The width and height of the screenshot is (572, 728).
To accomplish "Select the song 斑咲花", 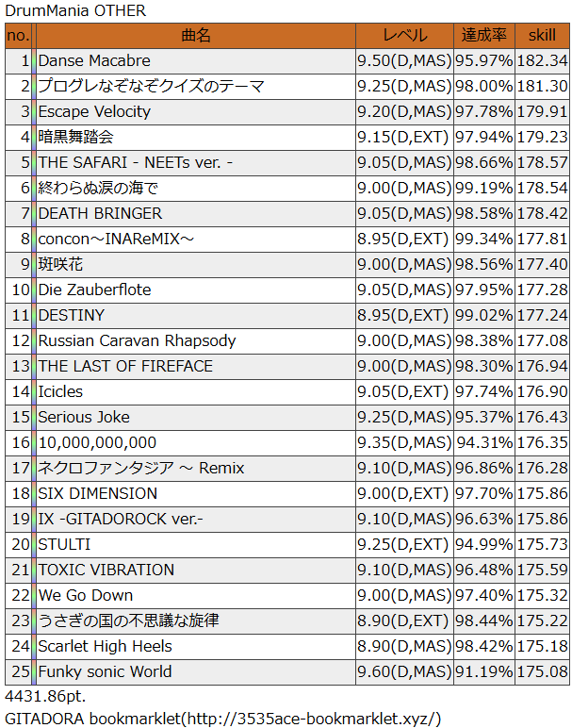I will pos(60,265).
